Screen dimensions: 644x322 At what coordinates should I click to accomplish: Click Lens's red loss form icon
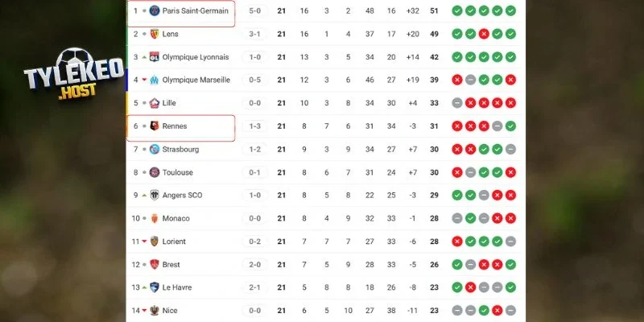coord(484,34)
